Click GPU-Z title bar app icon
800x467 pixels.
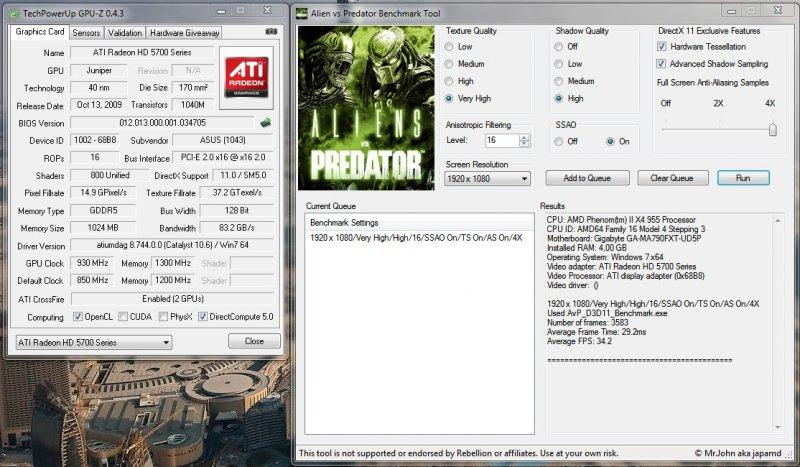[15, 13]
